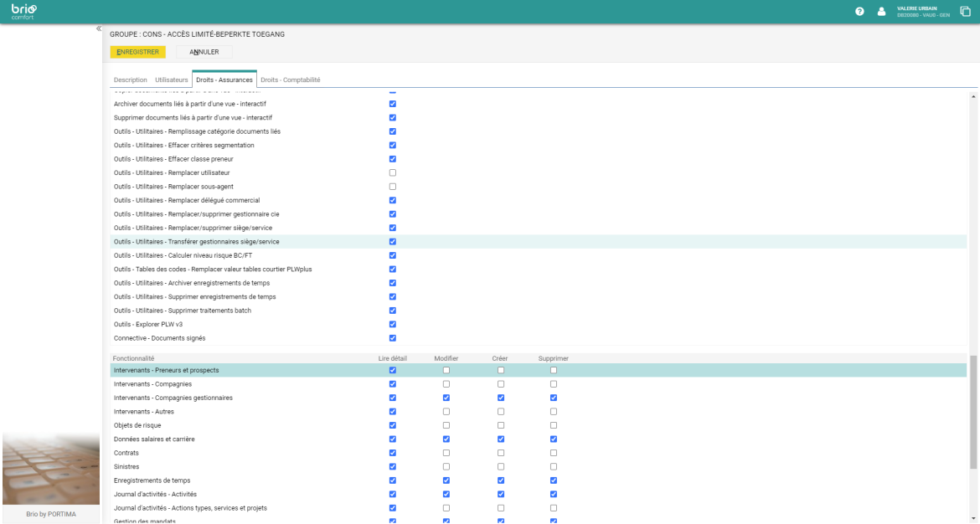The width and height of the screenshot is (980, 524).
Task: Open the help question mark icon
Action: (x=859, y=11)
